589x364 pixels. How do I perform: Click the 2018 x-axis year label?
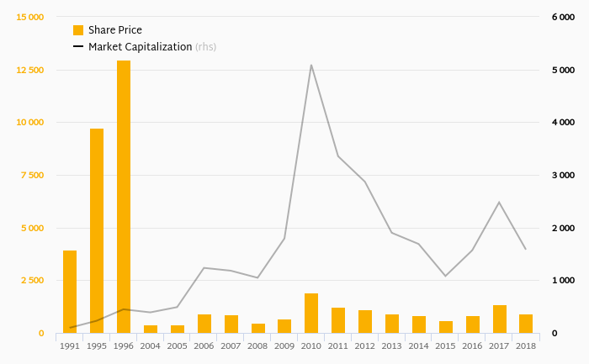pyautogui.click(x=526, y=346)
